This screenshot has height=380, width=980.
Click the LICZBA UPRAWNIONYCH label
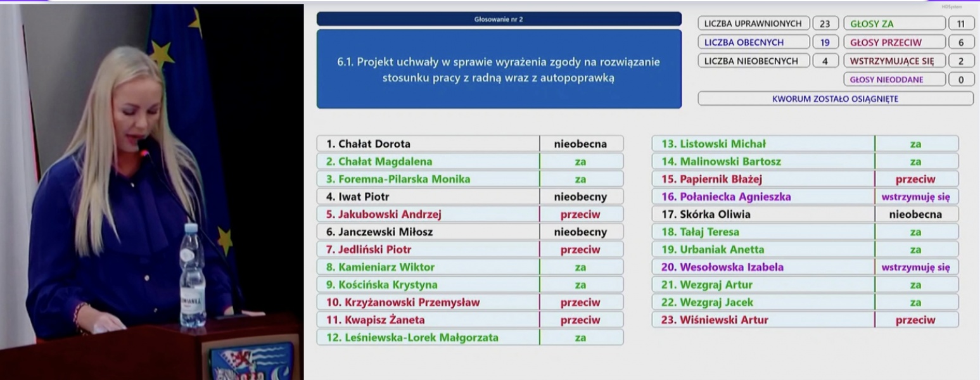(x=753, y=24)
